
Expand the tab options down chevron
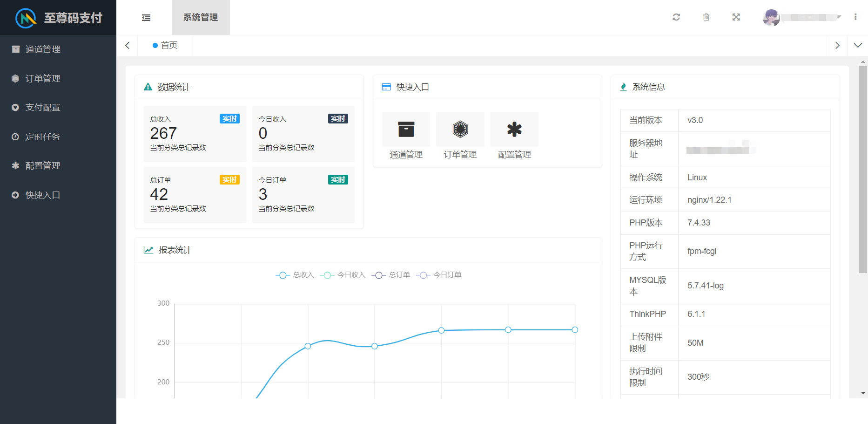[858, 46]
